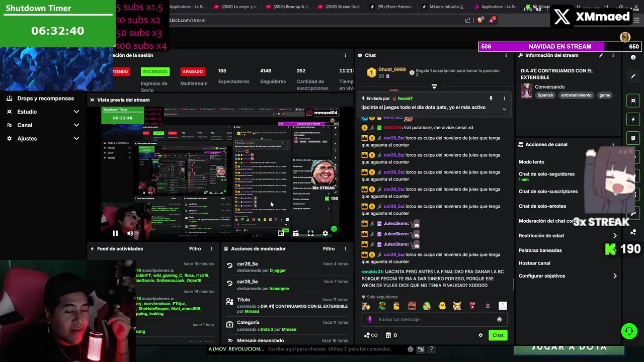Image resolution: width=644 pixels, height=362 pixels.
Task: Click the channel points infinity icon
Action: [x=370, y=335]
